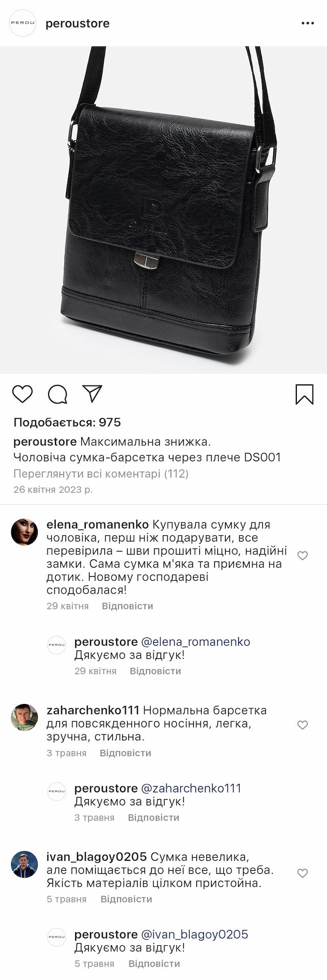Viewport: 327px width, 980px height.
Task: Reply to zaharchenko111's comment
Action: click(x=125, y=753)
